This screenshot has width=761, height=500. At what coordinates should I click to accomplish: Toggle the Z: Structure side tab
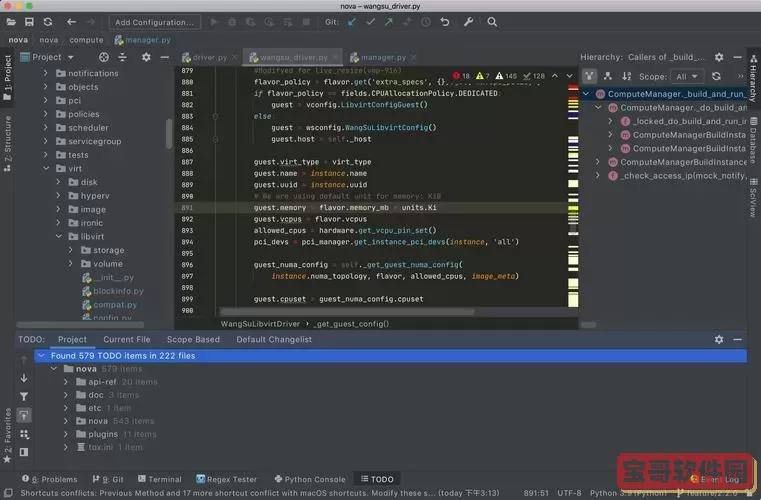(7, 143)
